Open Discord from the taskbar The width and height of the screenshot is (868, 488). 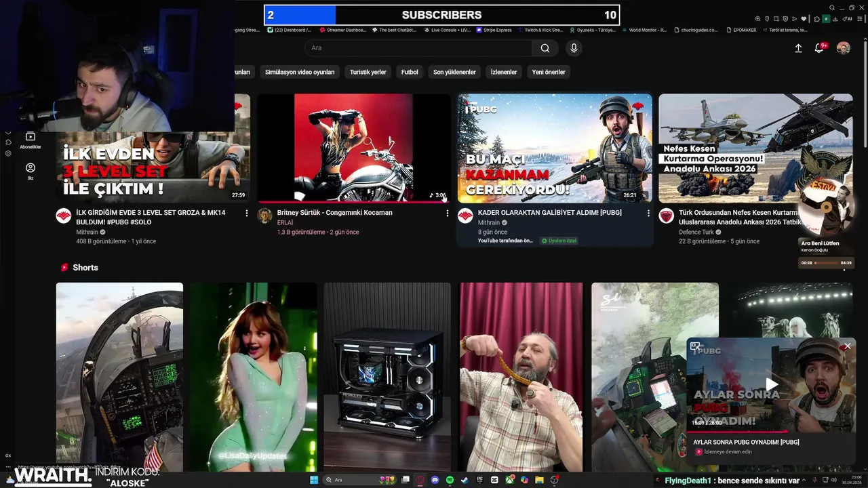(435, 480)
